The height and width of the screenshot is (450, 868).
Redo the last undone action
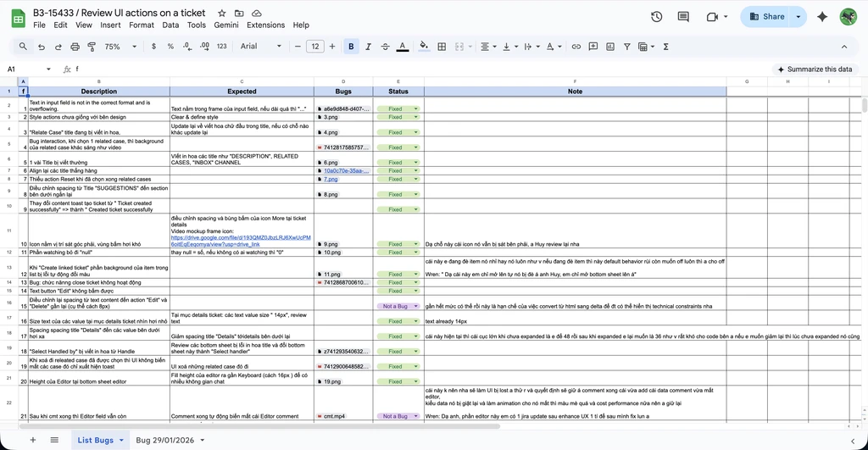point(58,47)
